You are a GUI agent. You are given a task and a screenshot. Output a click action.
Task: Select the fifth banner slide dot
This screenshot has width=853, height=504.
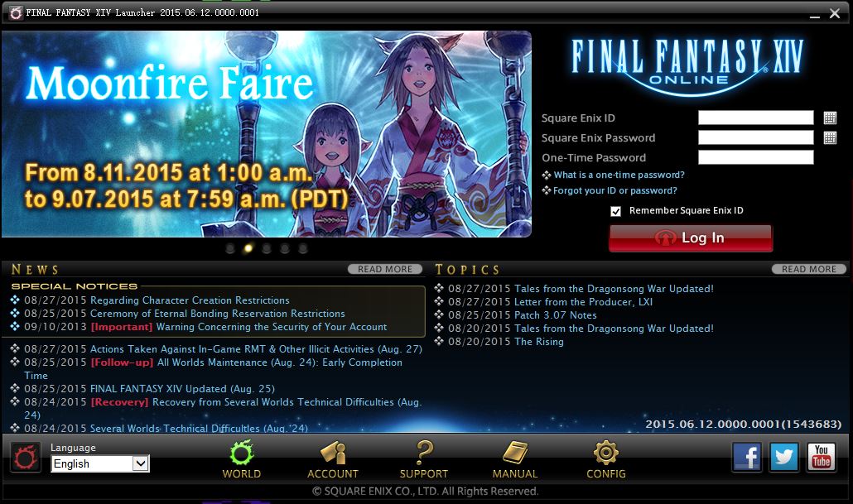[303, 248]
